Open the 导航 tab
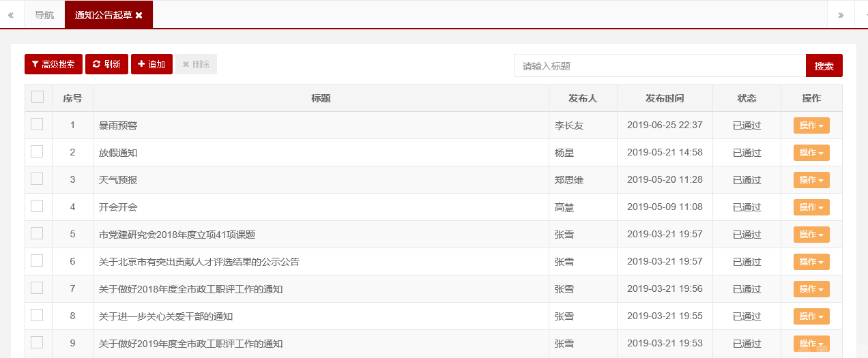This screenshot has height=358, width=868. click(44, 15)
